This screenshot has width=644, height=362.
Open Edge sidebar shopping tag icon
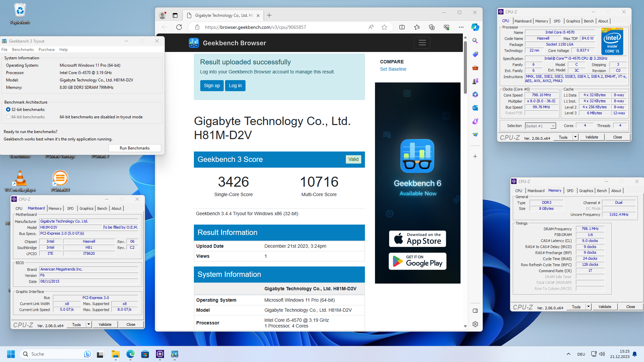tap(475, 54)
